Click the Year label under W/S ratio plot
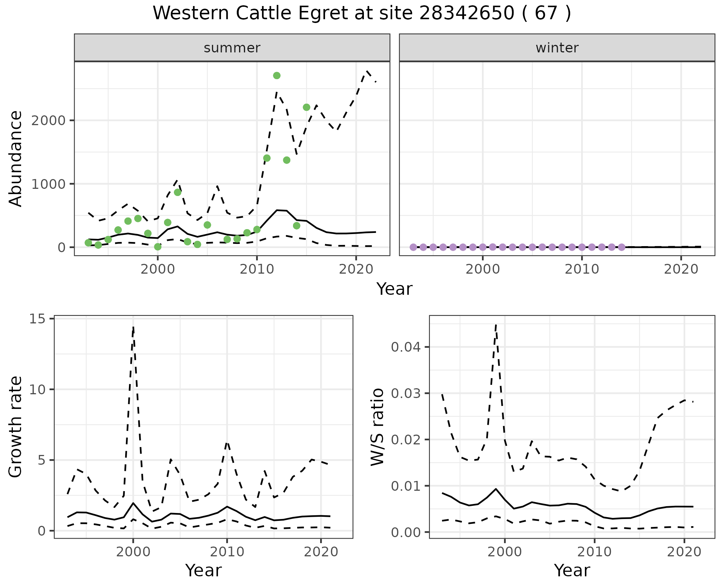This screenshot has width=724, height=588. [572, 570]
